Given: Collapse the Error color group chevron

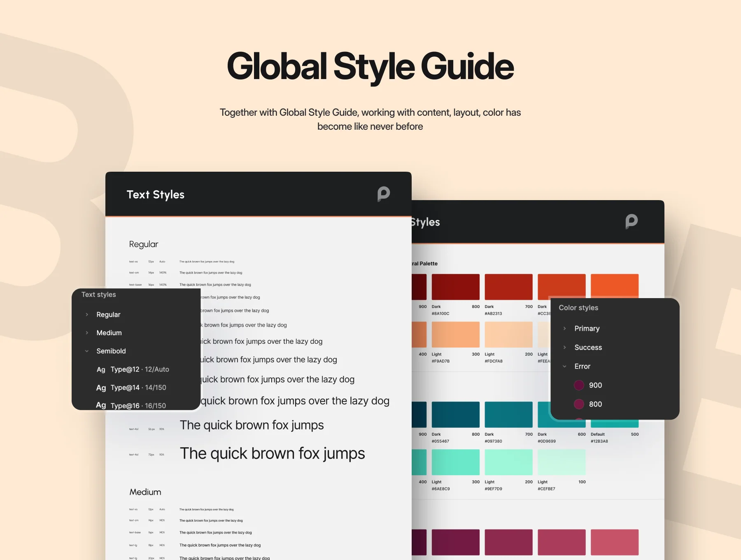Looking at the screenshot, I should point(564,366).
